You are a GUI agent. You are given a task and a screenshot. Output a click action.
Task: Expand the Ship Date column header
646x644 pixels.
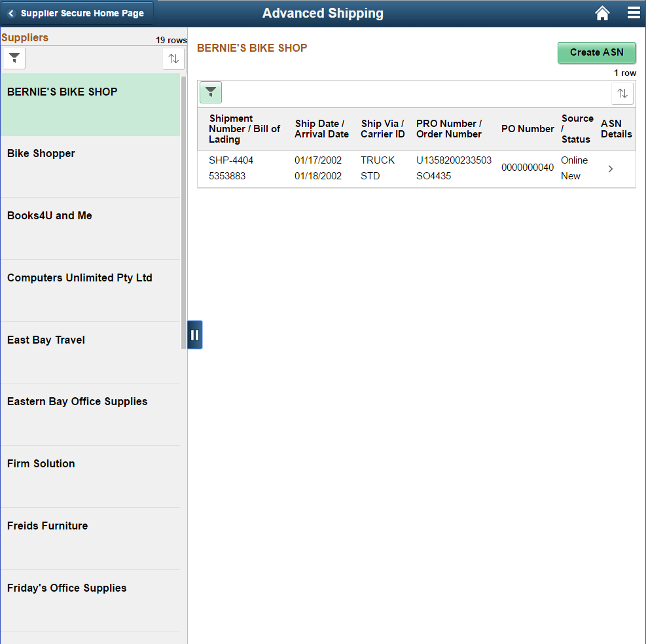coord(321,129)
